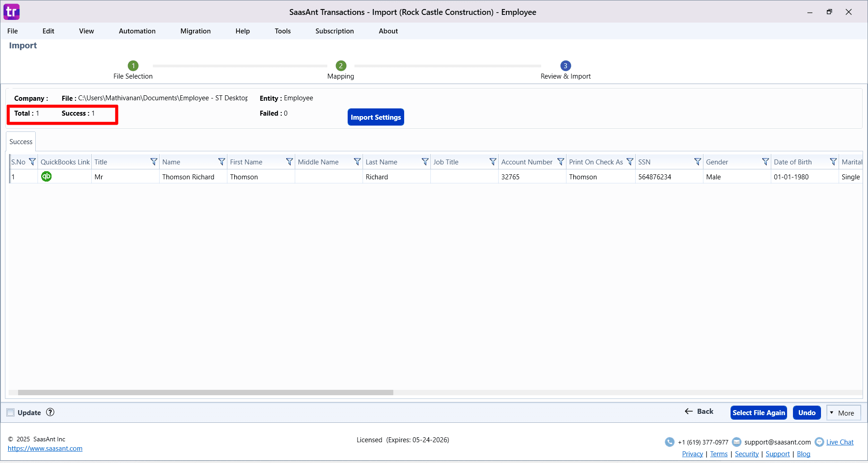Open the Tools menu
Image resolution: width=868 pixels, height=463 pixels.
point(283,31)
